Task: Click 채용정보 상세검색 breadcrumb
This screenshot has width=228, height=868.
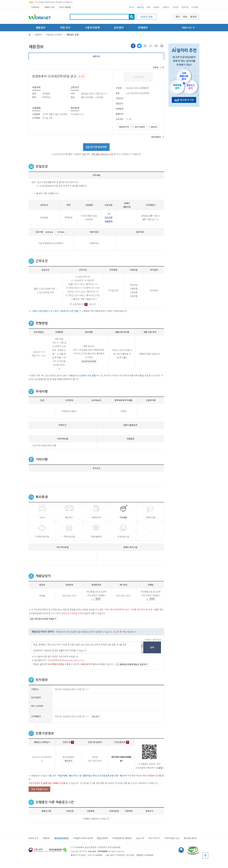Action: pos(54,35)
